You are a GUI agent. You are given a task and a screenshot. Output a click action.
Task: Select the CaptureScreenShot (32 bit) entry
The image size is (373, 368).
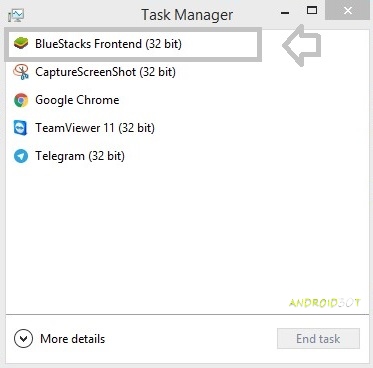tap(187, 72)
